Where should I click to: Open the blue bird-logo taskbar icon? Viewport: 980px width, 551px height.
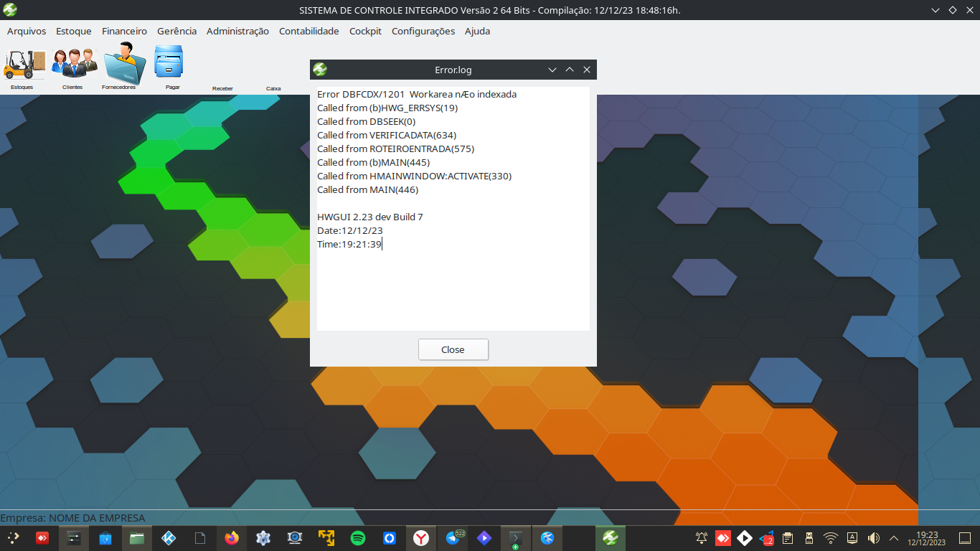click(547, 537)
